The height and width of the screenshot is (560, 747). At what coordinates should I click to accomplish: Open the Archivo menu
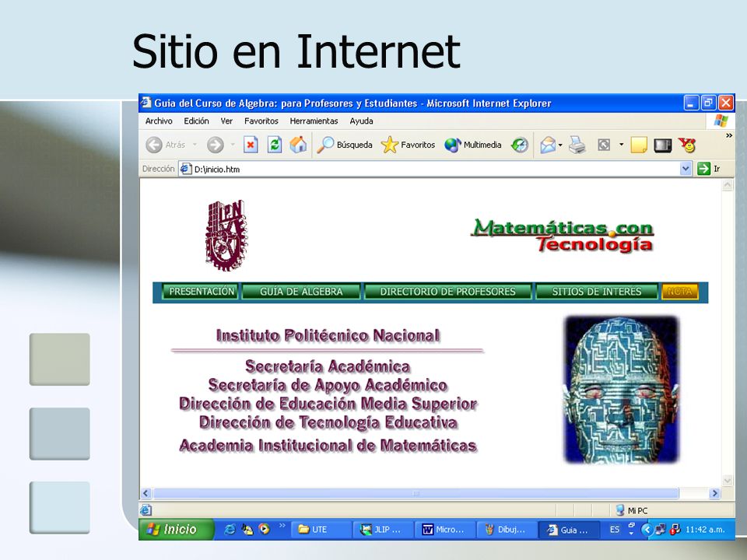point(159,121)
